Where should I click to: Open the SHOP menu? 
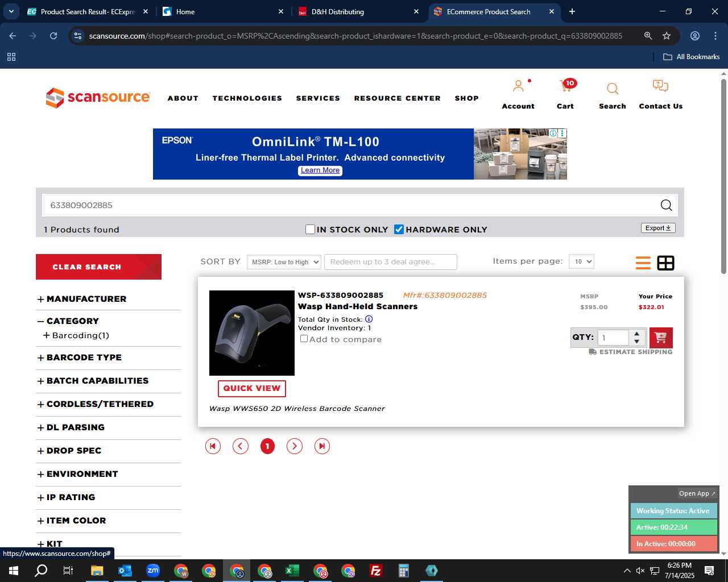[x=467, y=98]
